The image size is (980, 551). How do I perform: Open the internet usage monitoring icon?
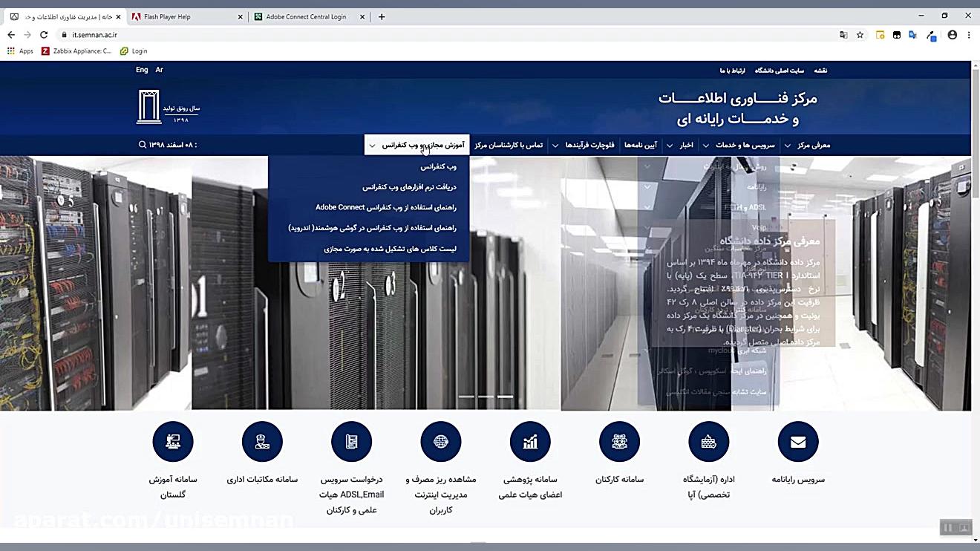tap(440, 441)
